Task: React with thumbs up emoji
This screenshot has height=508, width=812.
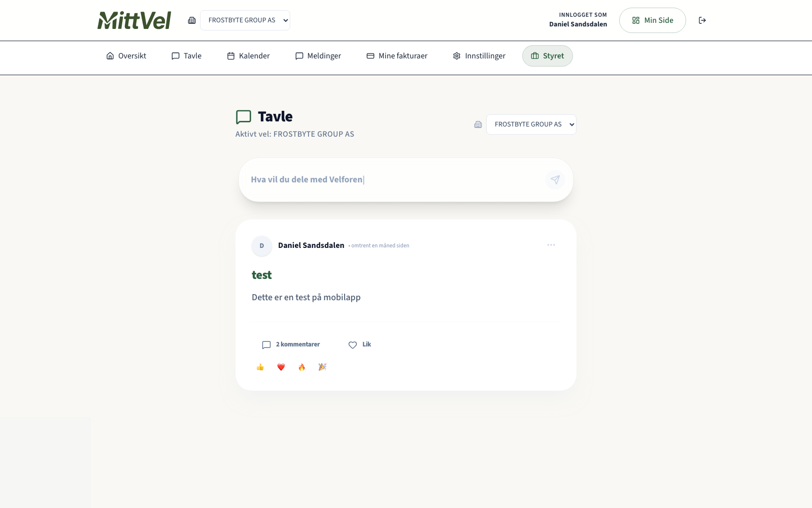Action: pos(260,367)
